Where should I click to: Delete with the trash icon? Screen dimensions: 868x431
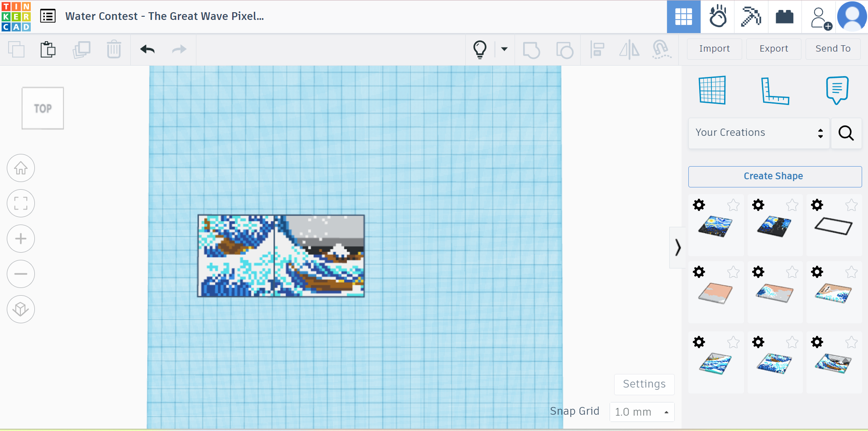114,49
